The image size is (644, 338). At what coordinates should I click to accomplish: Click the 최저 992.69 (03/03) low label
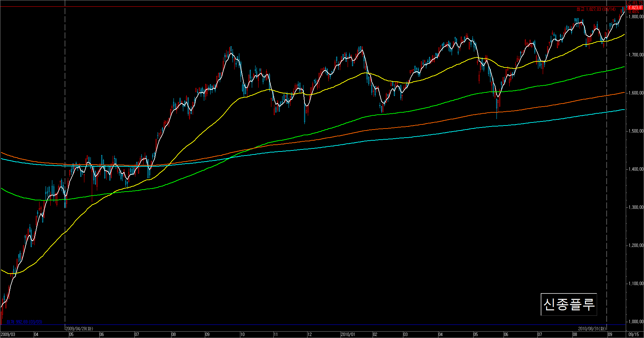click(24, 322)
